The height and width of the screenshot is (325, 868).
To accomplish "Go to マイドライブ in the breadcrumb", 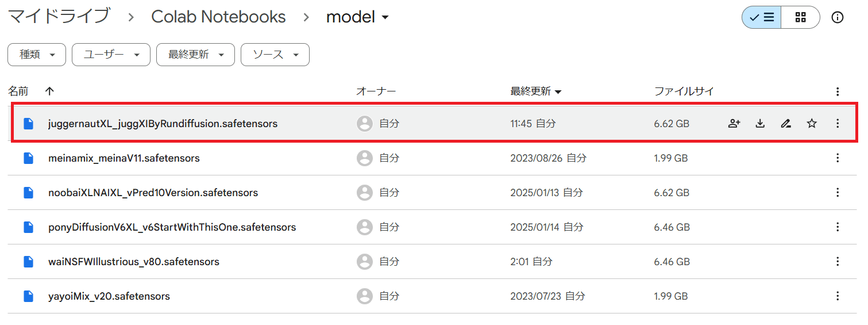I will pyautogui.click(x=59, y=17).
